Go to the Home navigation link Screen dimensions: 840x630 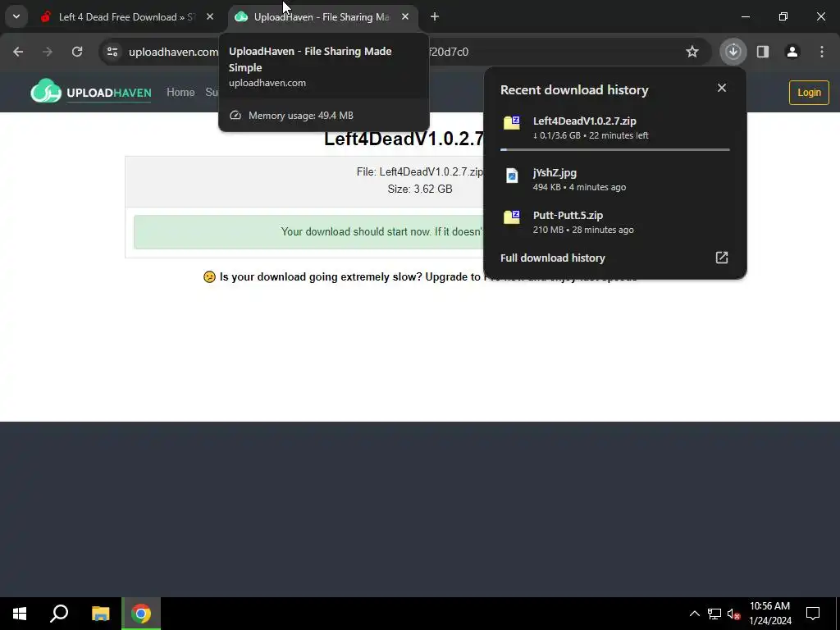click(180, 92)
